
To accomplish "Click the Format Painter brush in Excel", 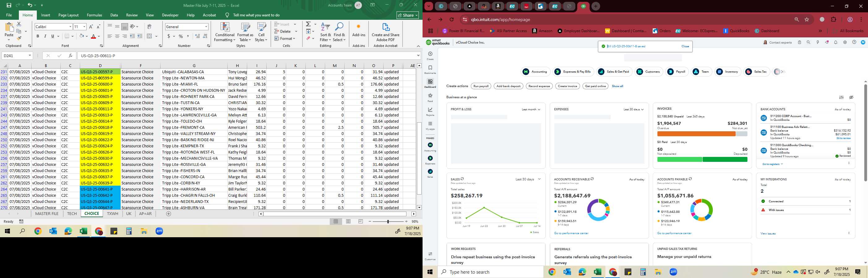I will (x=19, y=38).
